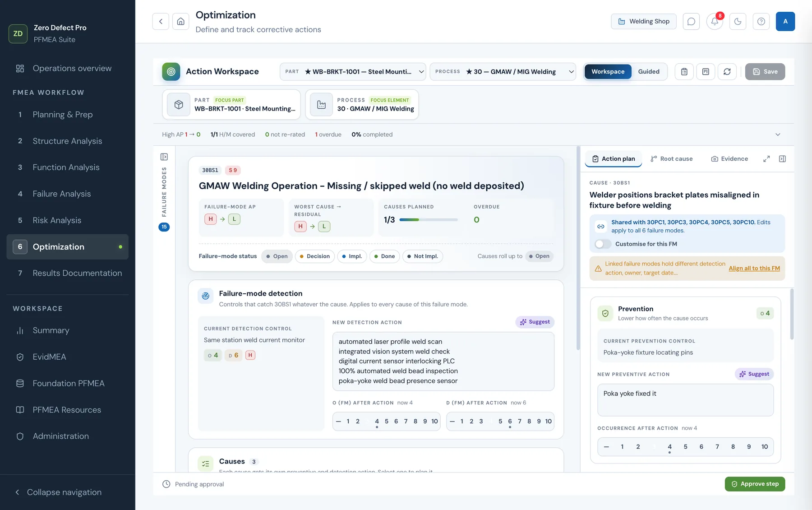Open the home icon in the header
812x510 pixels.
[180, 21]
